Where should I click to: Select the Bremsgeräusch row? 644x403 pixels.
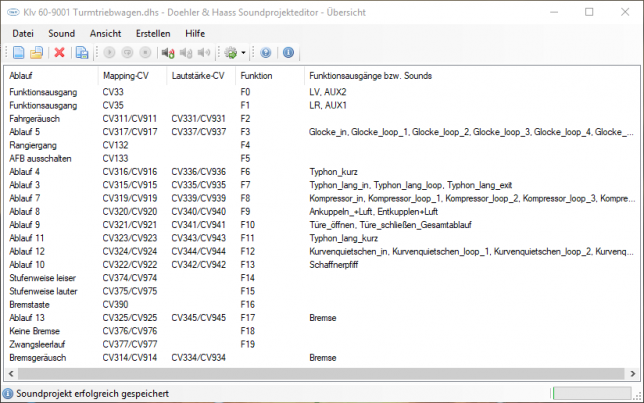[x=322, y=358]
